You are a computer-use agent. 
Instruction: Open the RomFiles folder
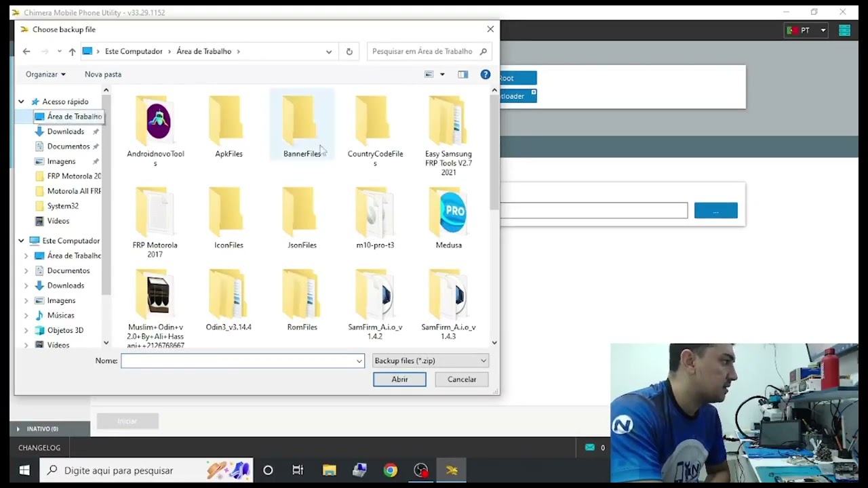pyautogui.click(x=302, y=300)
